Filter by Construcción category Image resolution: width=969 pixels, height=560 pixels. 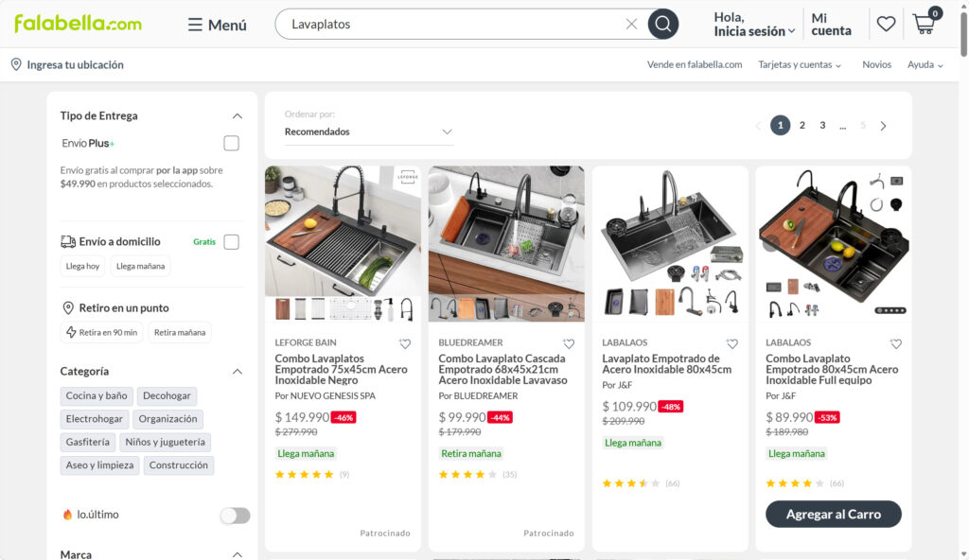[179, 464]
